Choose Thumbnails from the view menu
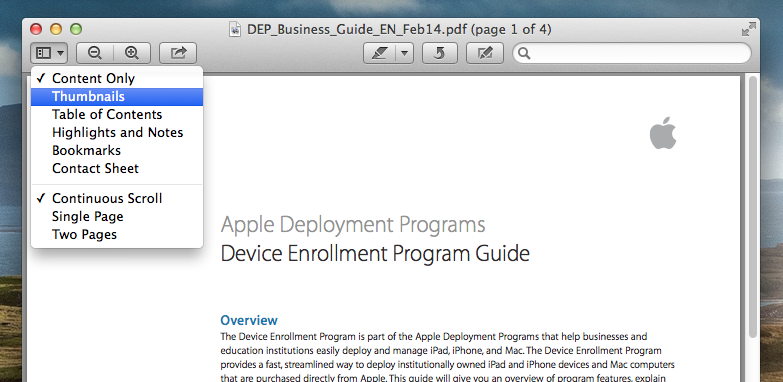The width and height of the screenshot is (783, 382). (117, 96)
